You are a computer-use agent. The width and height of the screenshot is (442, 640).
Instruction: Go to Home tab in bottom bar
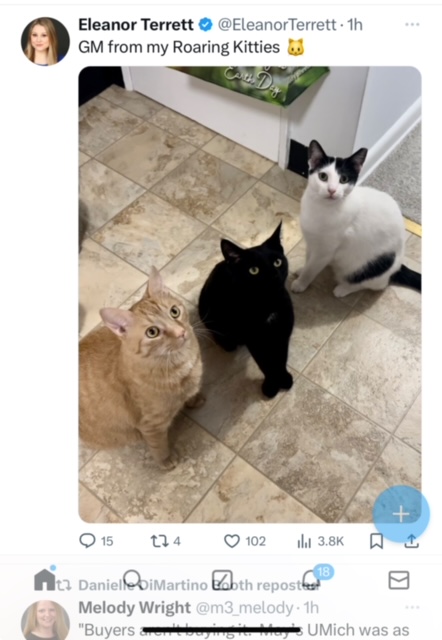45,579
